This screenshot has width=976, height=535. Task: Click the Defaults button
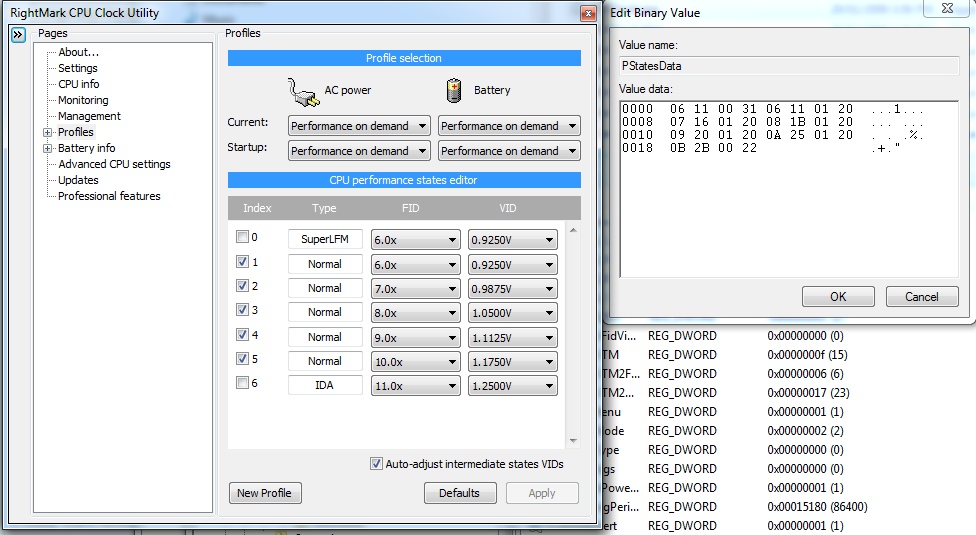click(459, 493)
